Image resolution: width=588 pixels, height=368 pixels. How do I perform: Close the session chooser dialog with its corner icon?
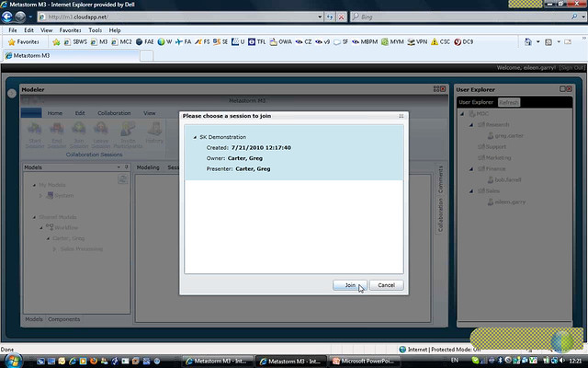pyautogui.click(x=401, y=116)
